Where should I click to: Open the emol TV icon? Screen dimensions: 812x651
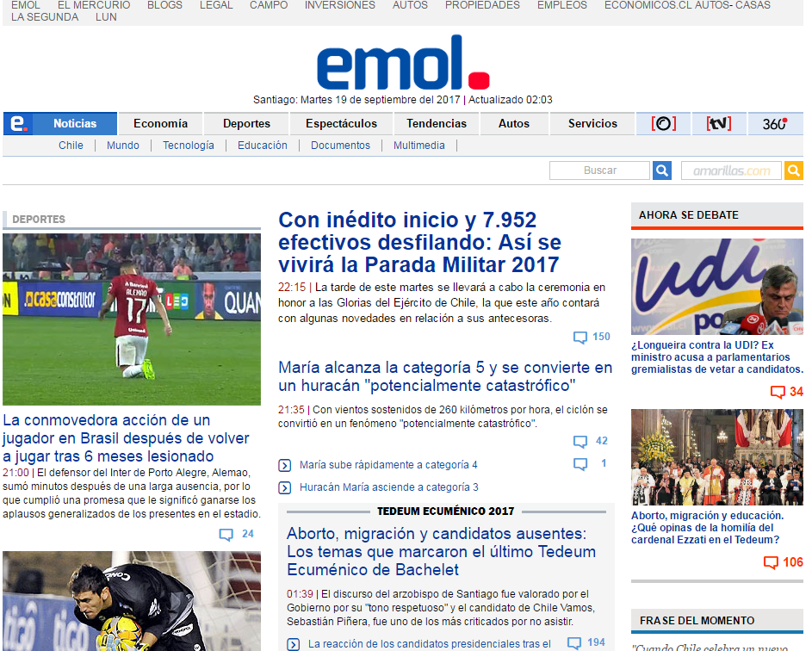click(x=718, y=123)
